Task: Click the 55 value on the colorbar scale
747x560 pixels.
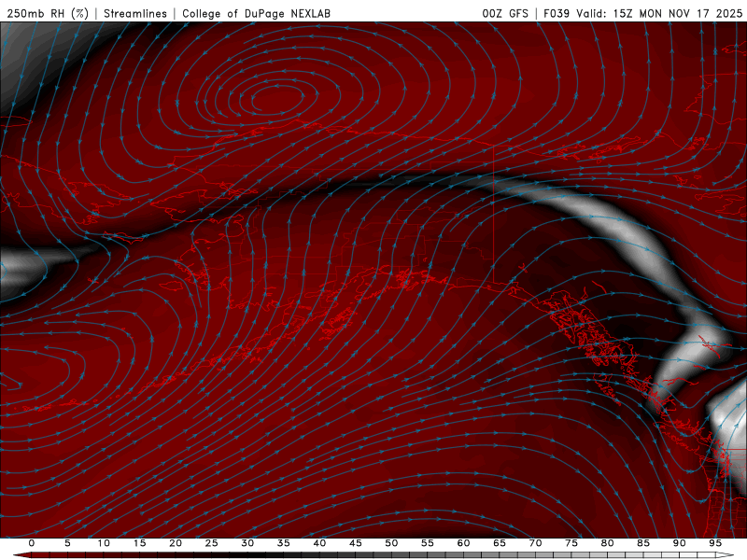Action: coord(428,543)
